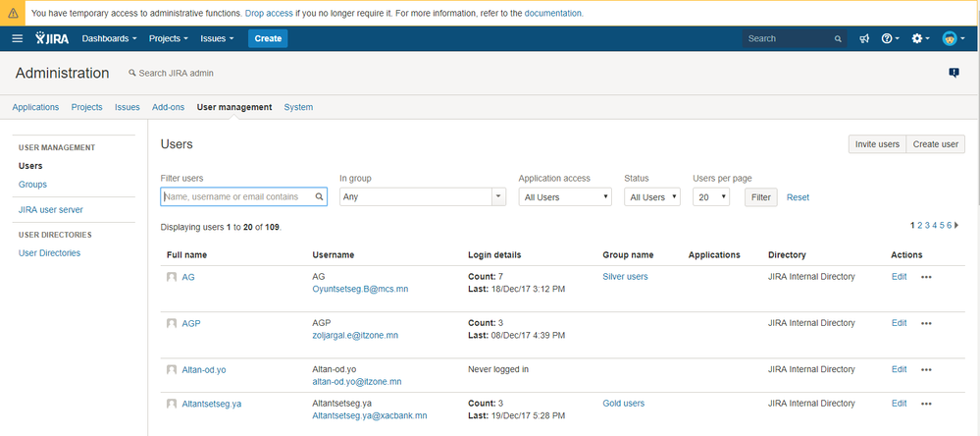Expand the Issues menu

(x=217, y=38)
